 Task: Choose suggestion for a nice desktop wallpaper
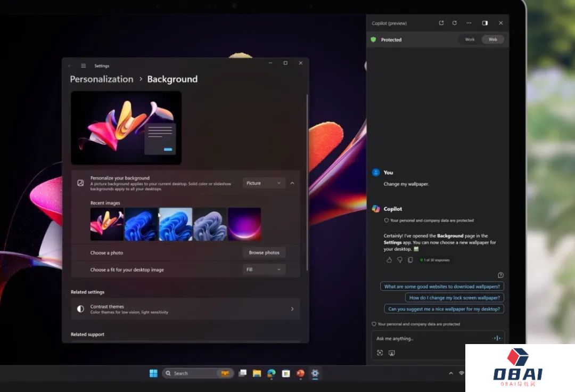pos(443,309)
